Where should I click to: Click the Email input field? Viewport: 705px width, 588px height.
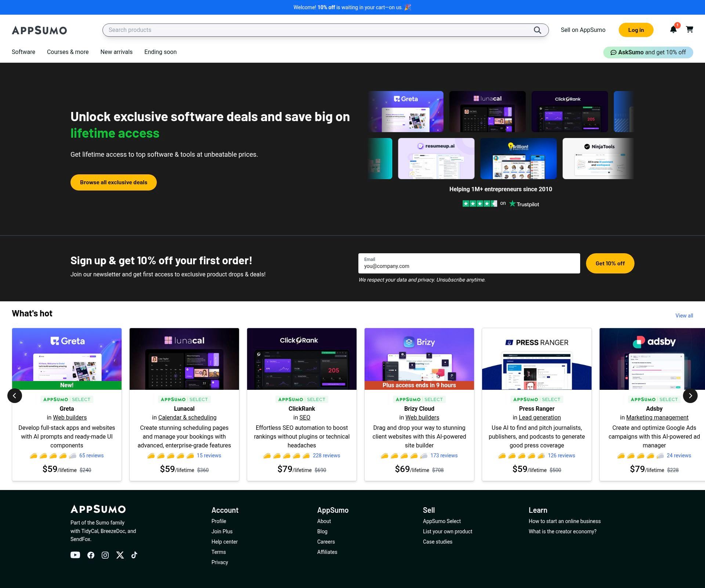[x=469, y=263]
